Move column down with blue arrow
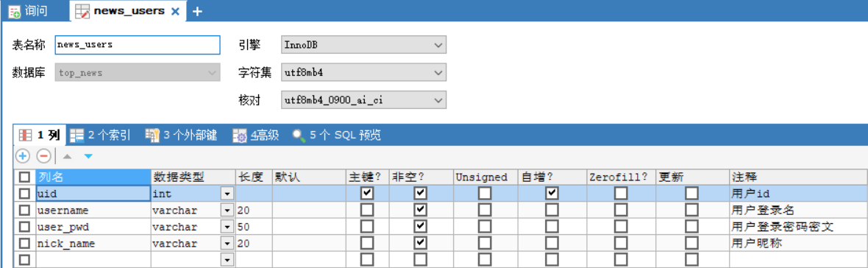Image resolution: width=868 pixels, height=268 pixels. pyautogui.click(x=88, y=157)
